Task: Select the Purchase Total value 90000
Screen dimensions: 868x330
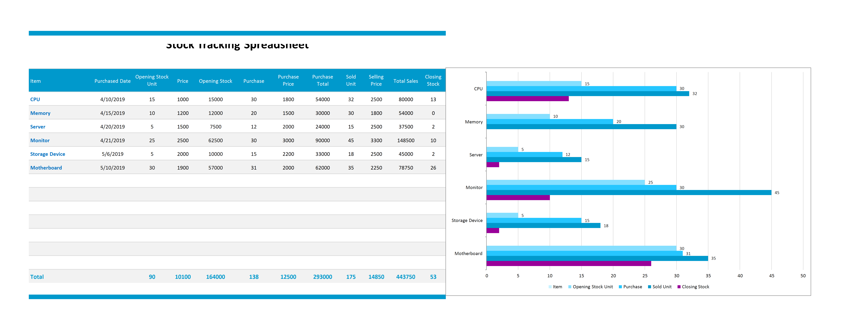Action: pos(323,140)
